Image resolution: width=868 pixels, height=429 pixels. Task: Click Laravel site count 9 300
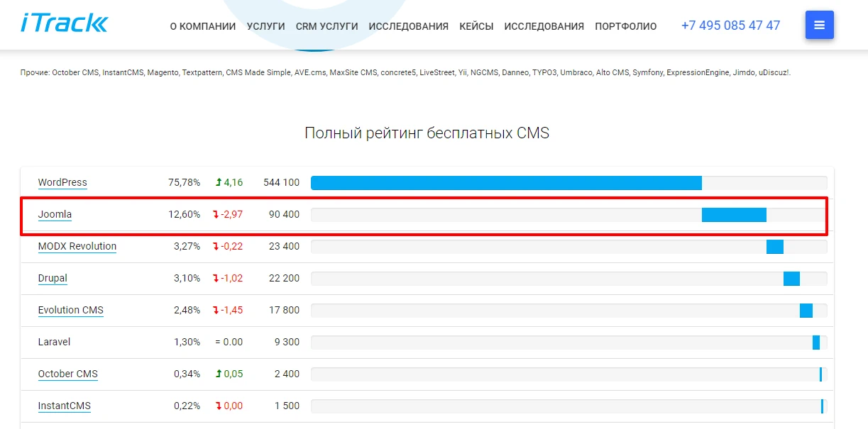click(x=287, y=342)
